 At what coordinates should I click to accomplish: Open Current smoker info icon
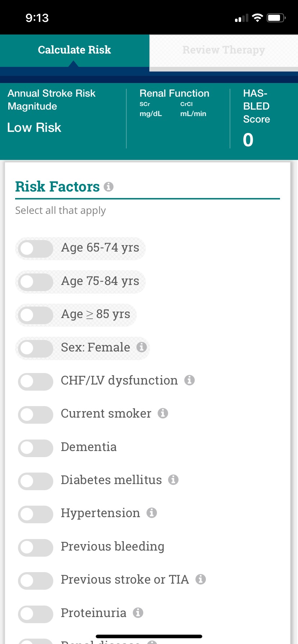pyautogui.click(x=163, y=413)
